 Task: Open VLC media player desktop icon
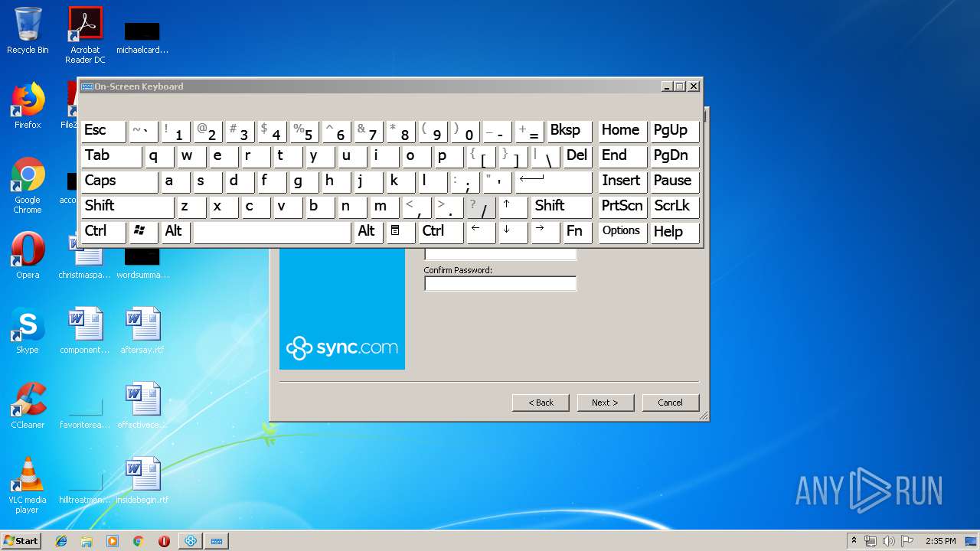[28, 485]
